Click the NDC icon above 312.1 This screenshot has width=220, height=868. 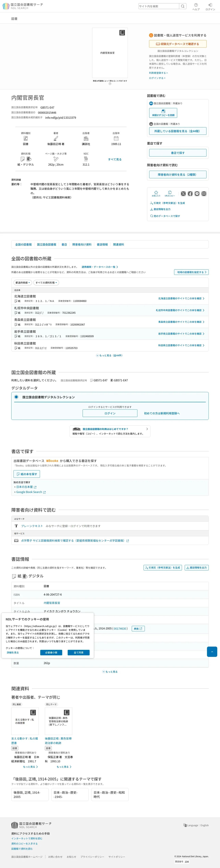pos(86,159)
